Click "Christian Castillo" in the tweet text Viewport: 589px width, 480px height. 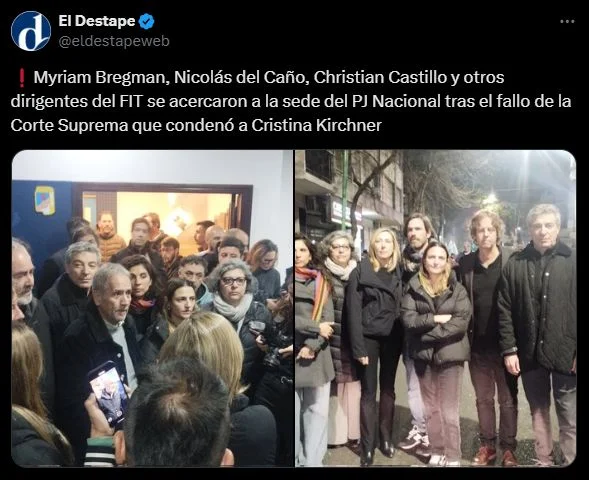[x=380, y=77]
